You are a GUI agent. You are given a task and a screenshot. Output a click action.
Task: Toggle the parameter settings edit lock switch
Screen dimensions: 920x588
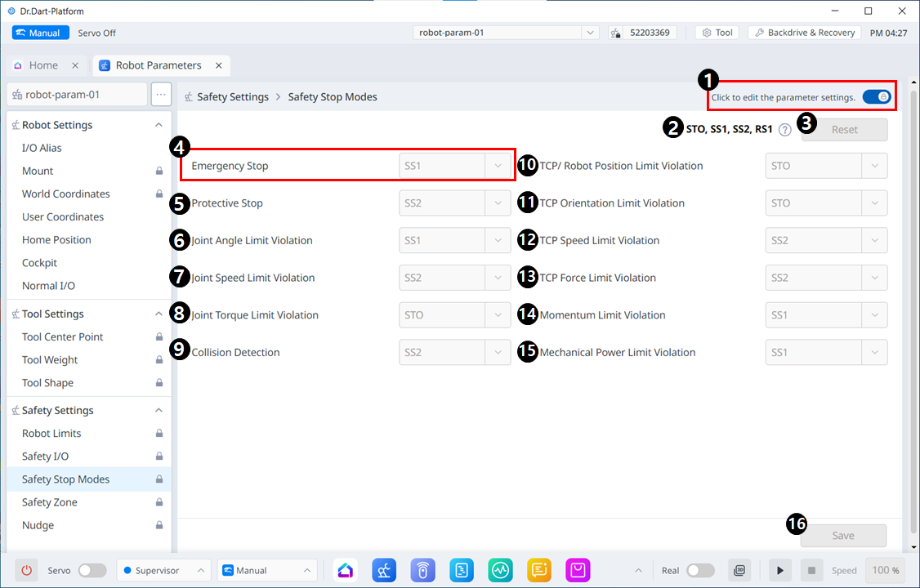(x=877, y=96)
